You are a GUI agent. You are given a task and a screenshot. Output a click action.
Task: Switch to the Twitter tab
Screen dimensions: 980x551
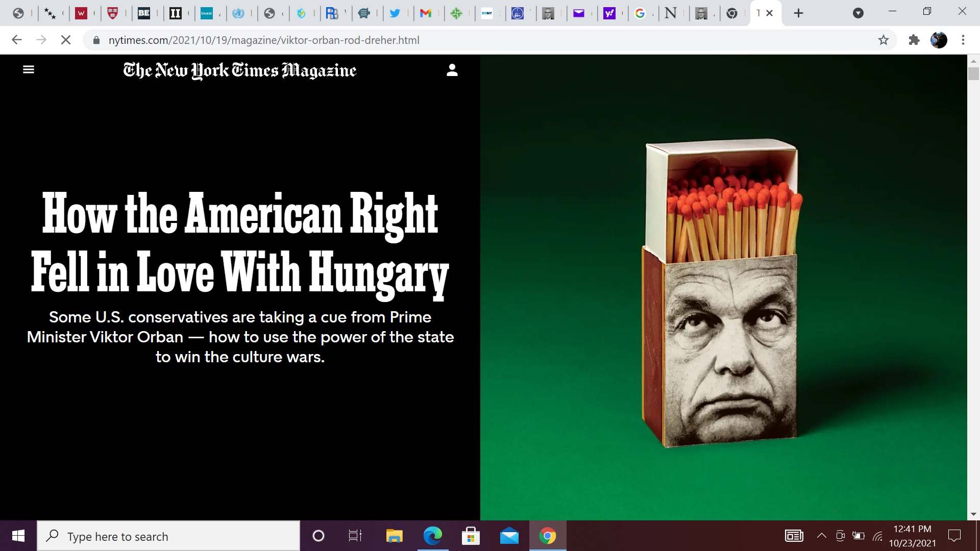coord(395,13)
